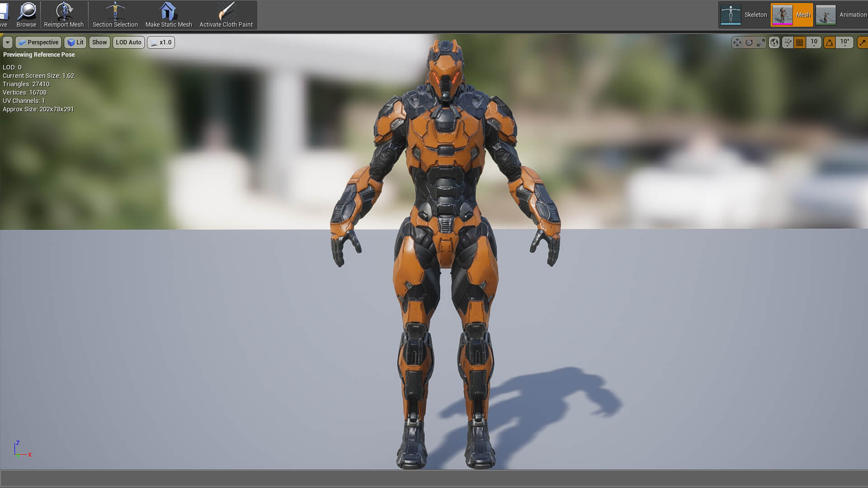Toggle rotation snapping triangle button

[x=829, y=42]
